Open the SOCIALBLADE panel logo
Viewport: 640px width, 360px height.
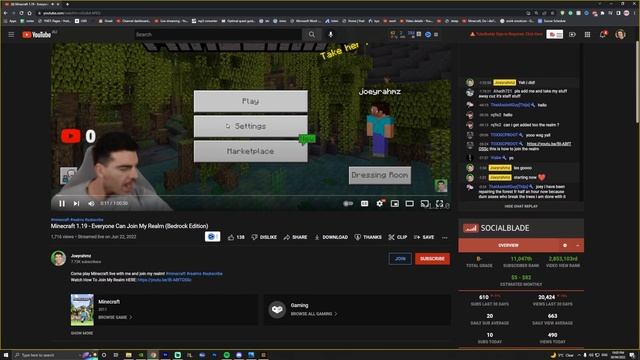(496, 228)
